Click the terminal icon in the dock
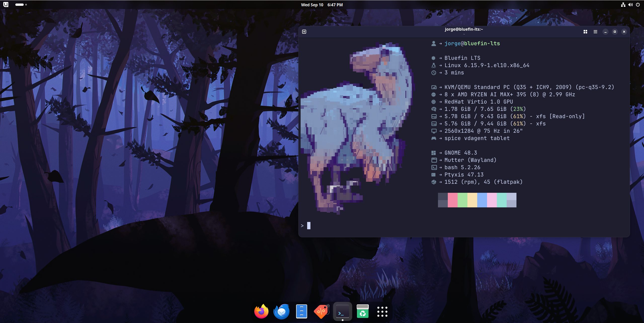Viewport: 644px width, 323px height. pos(342,312)
